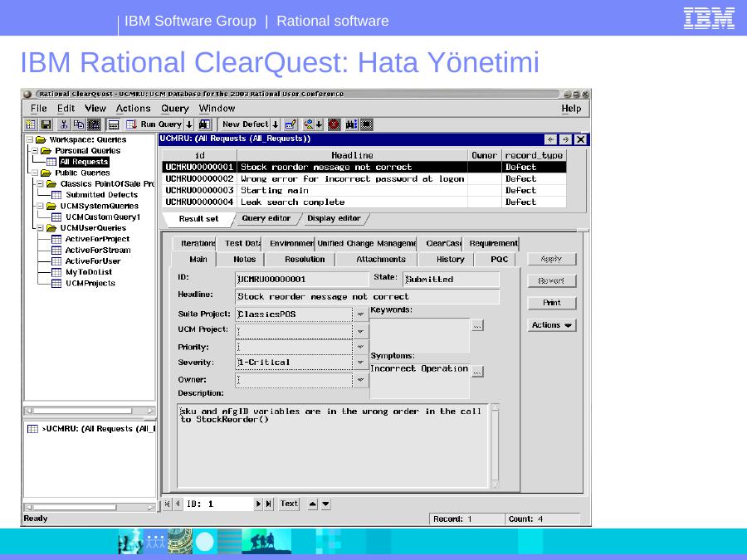747x560 pixels.
Task: Select the 'Starting main' defect row
Action: (364, 191)
